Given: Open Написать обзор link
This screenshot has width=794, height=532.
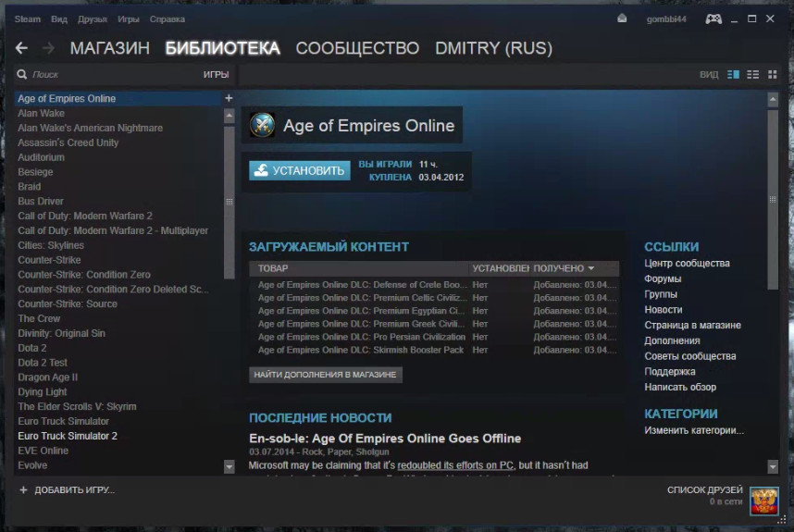Looking at the screenshot, I should pos(680,388).
